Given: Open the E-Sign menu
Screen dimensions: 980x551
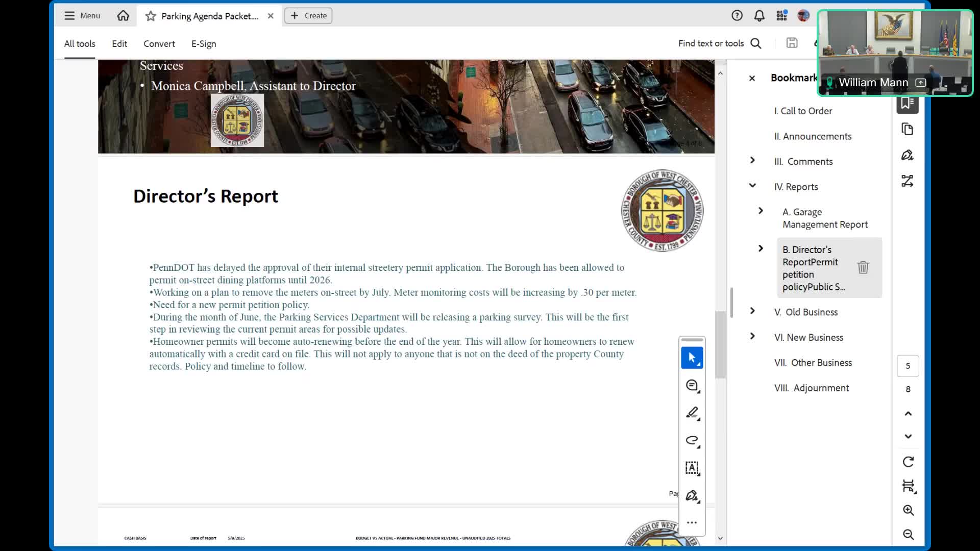Looking at the screenshot, I should click(x=204, y=44).
